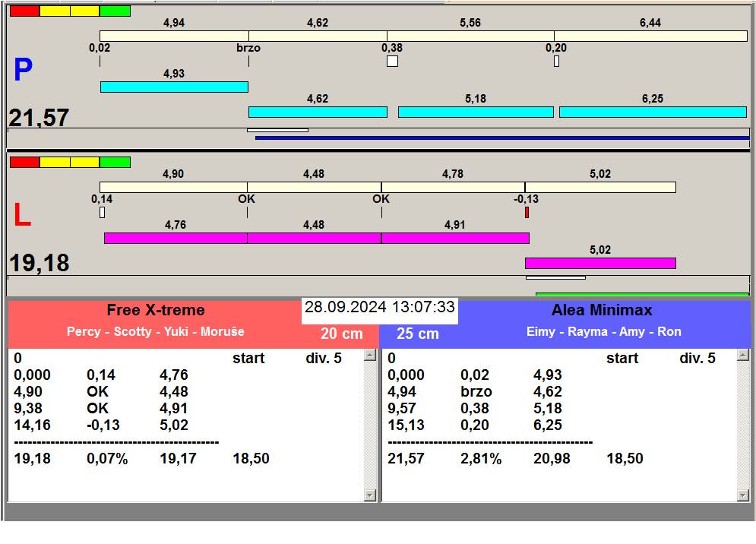Click the 15,13 row in the right results list
Image resolution: width=756 pixels, height=544 pixels.
click(475, 425)
